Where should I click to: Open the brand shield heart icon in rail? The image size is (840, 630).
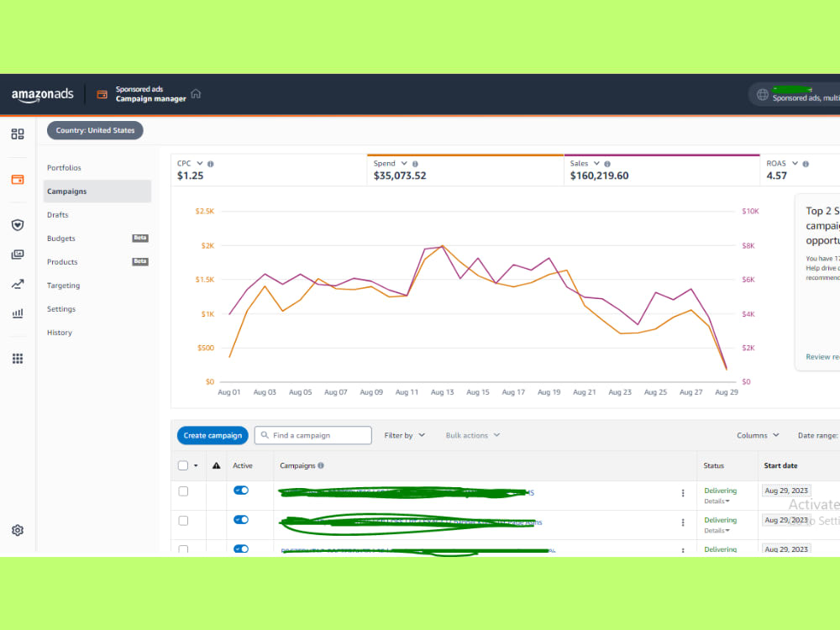[x=18, y=224]
